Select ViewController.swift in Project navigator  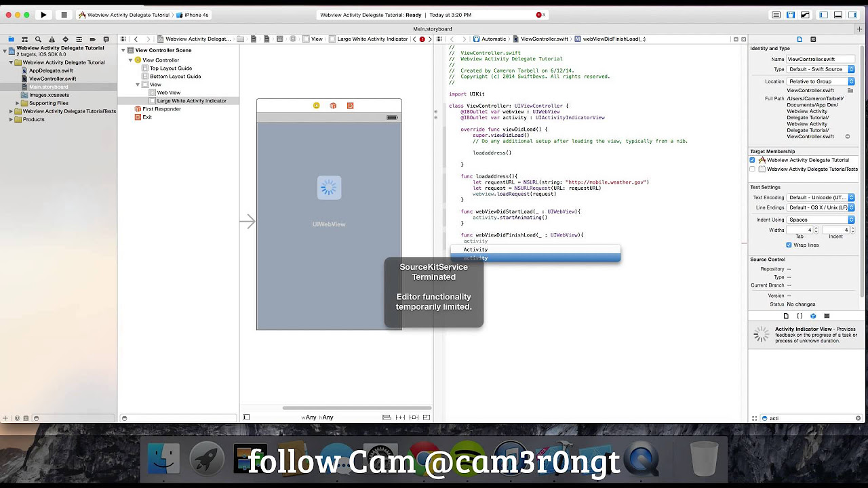tap(52, 79)
